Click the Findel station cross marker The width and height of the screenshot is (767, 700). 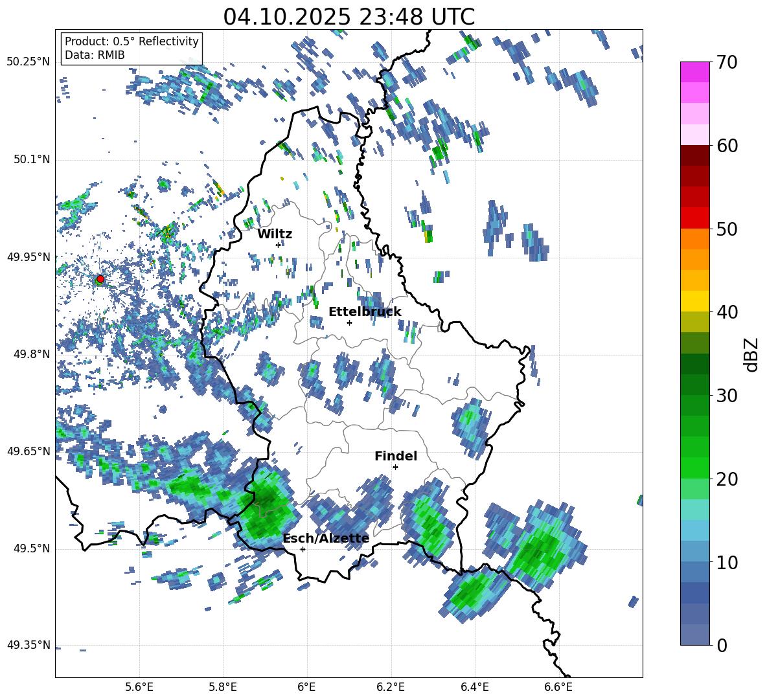coord(396,468)
